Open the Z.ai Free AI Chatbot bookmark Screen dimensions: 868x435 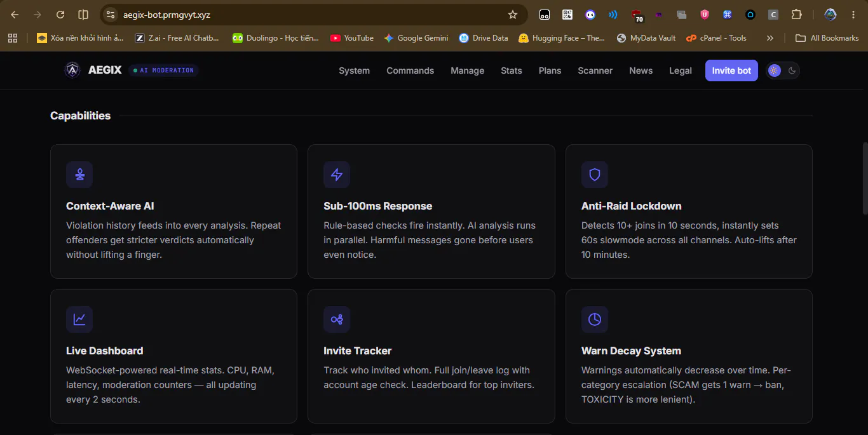[177, 38]
